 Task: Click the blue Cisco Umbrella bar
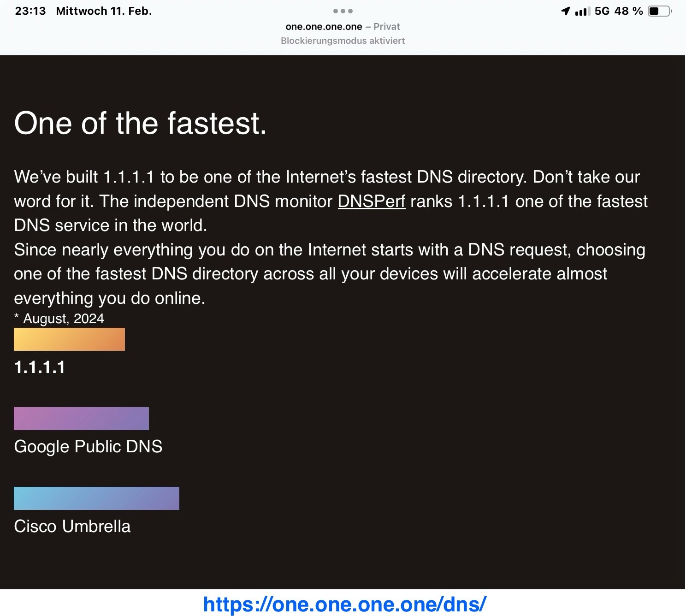pyautogui.click(x=96, y=498)
